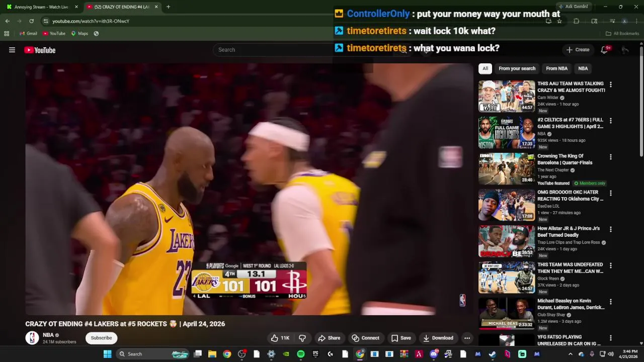Show hidden system tray icons
The height and width of the screenshot is (362, 644).
[x=570, y=354]
